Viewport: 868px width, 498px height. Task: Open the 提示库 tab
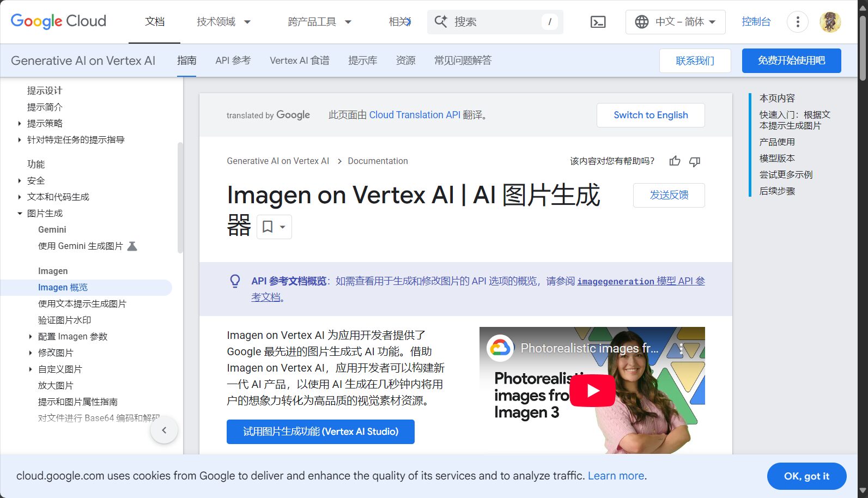point(363,60)
